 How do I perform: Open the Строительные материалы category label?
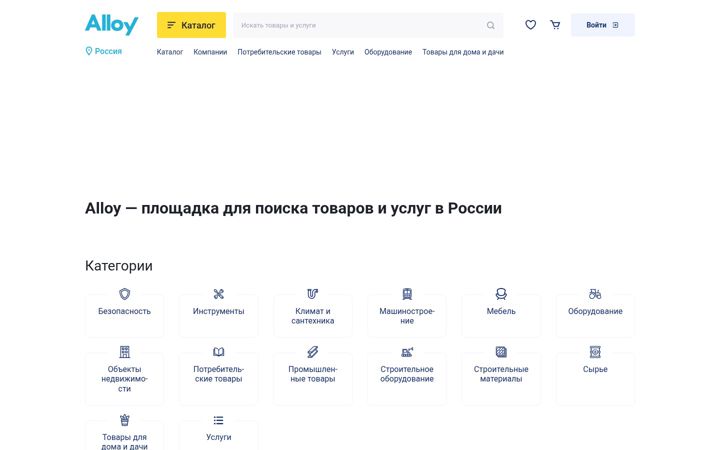(x=501, y=374)
